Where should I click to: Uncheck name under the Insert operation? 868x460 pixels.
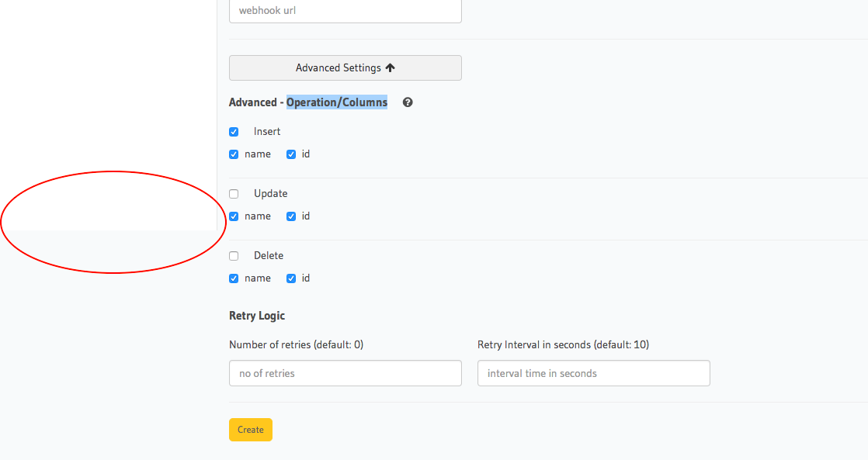pyautogui.click(x=234, y=154)
